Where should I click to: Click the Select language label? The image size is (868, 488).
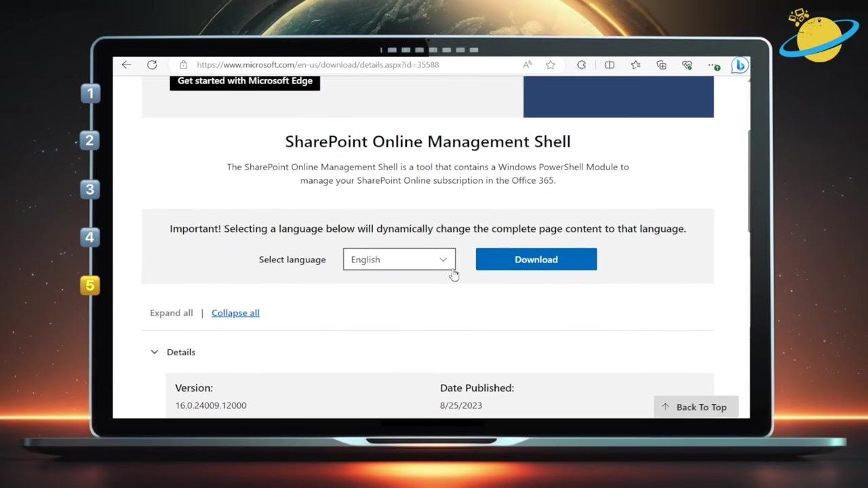[292, 260]
